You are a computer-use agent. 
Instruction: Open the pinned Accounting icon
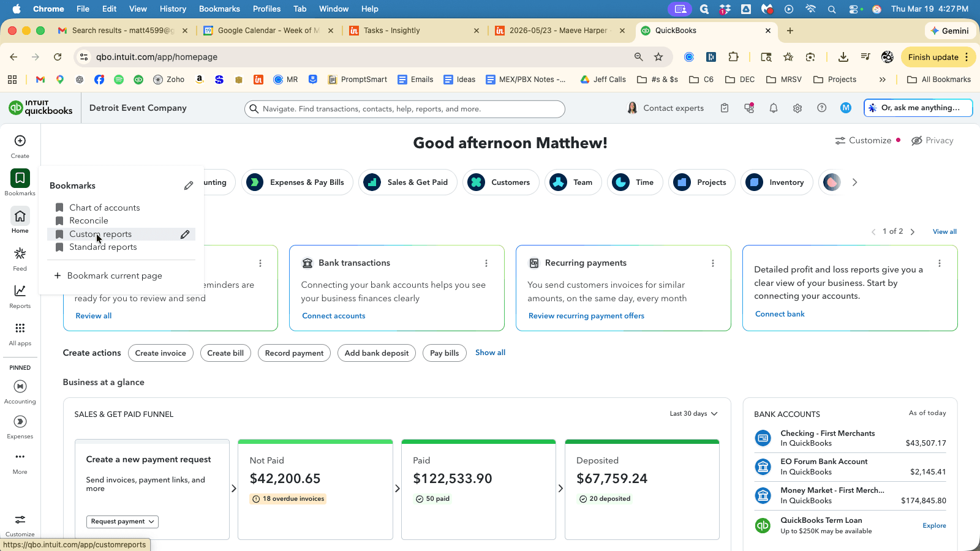(20, 392)
